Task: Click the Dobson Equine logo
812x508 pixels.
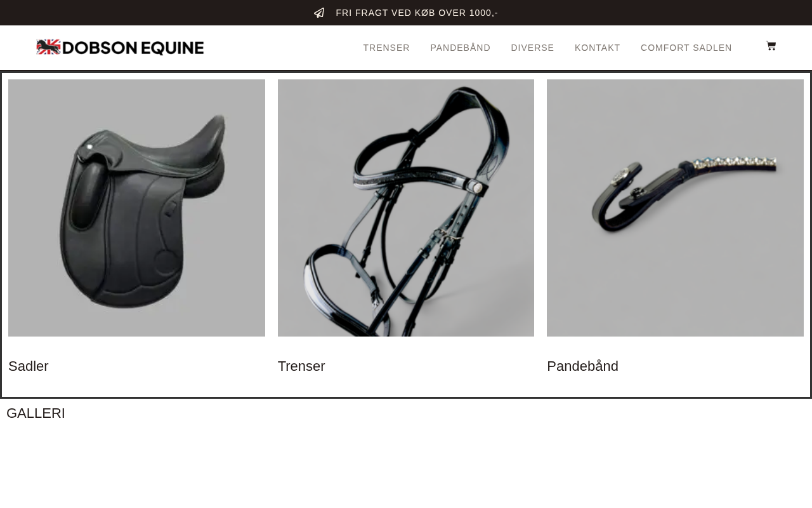Action: click(120, 48)
